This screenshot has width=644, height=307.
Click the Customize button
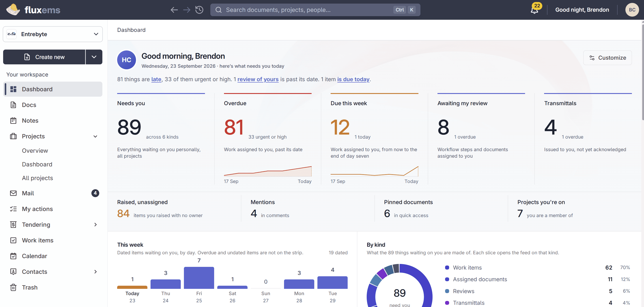[607, 58]
